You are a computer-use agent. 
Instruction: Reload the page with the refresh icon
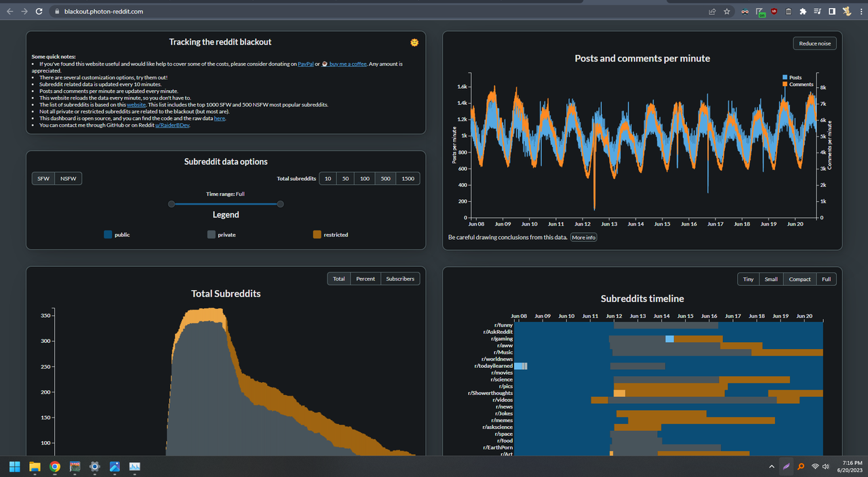[39, 12]
